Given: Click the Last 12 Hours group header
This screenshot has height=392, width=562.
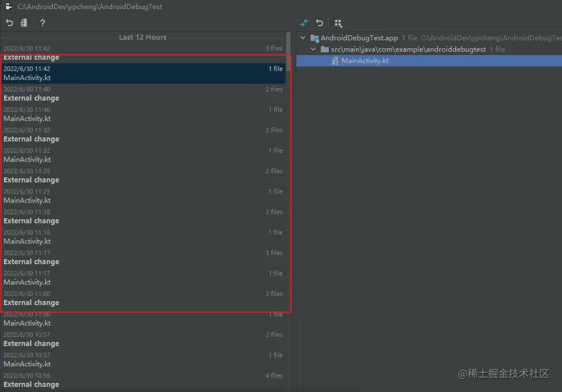Looking at the screenshot, I should click(x=143, y=37).
